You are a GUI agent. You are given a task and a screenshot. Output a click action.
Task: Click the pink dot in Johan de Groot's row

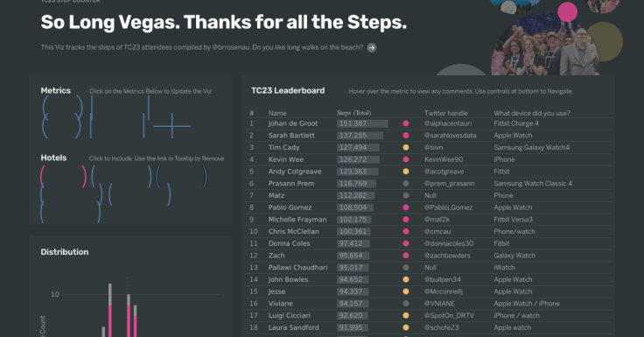pyautogui.click(x=406, y=123)
